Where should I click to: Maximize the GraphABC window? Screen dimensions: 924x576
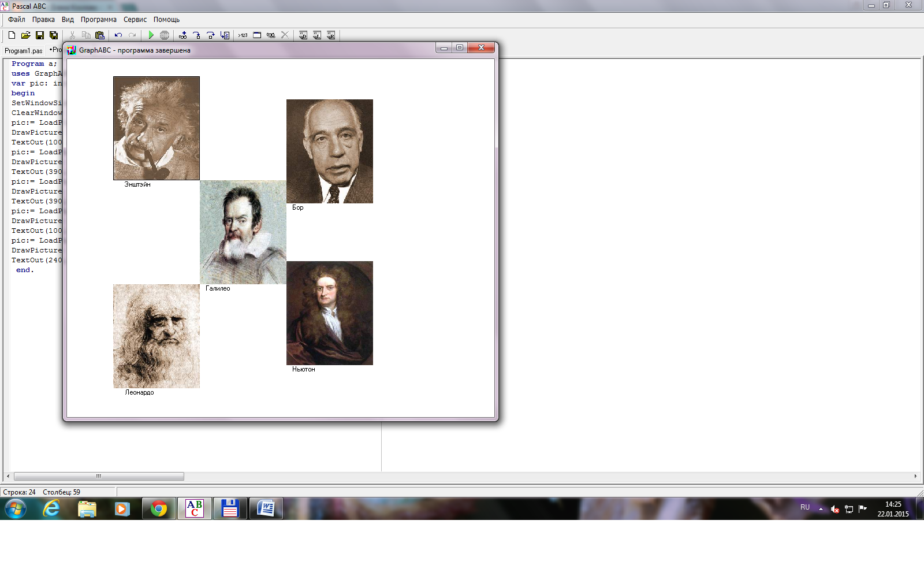click(x=460, y=48)
